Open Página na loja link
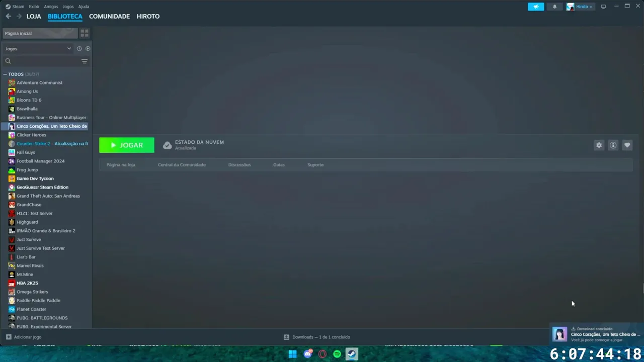Image resolution: width=644 pixels, height=362 pixels. [121, 165]
